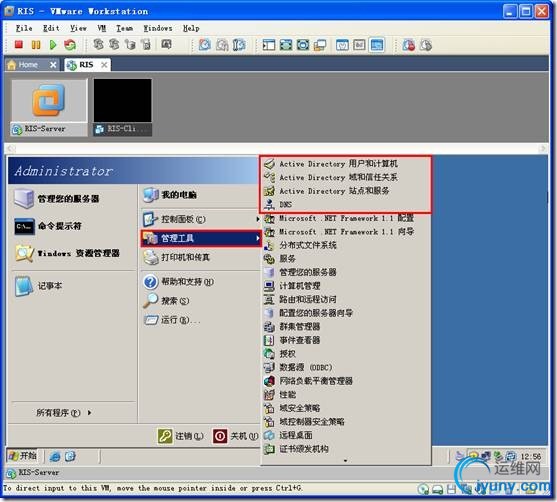Click the 服务 gears icon

pos(269,259)
